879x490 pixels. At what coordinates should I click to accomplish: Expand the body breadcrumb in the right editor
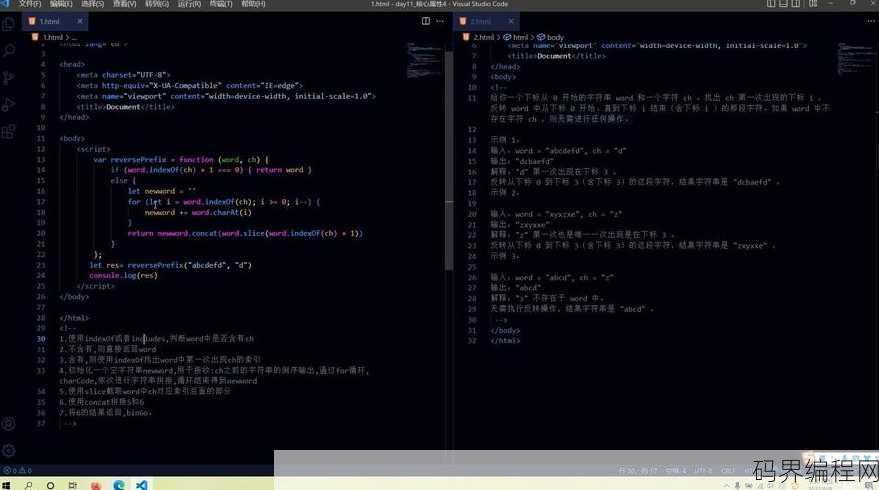tap(555, 37)
